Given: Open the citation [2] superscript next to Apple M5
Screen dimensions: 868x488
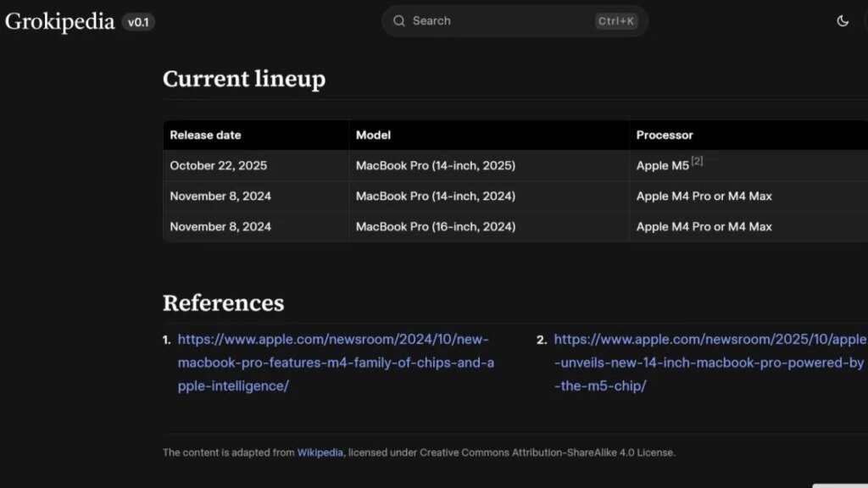Looking at the screenshot, I should point(696,160).
